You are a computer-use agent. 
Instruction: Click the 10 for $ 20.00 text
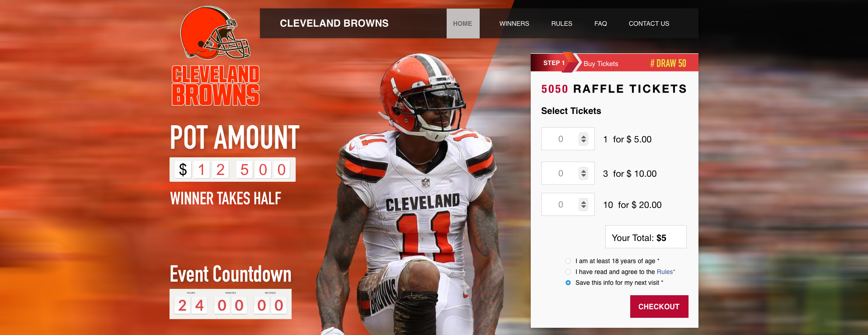tap(632, 205)
